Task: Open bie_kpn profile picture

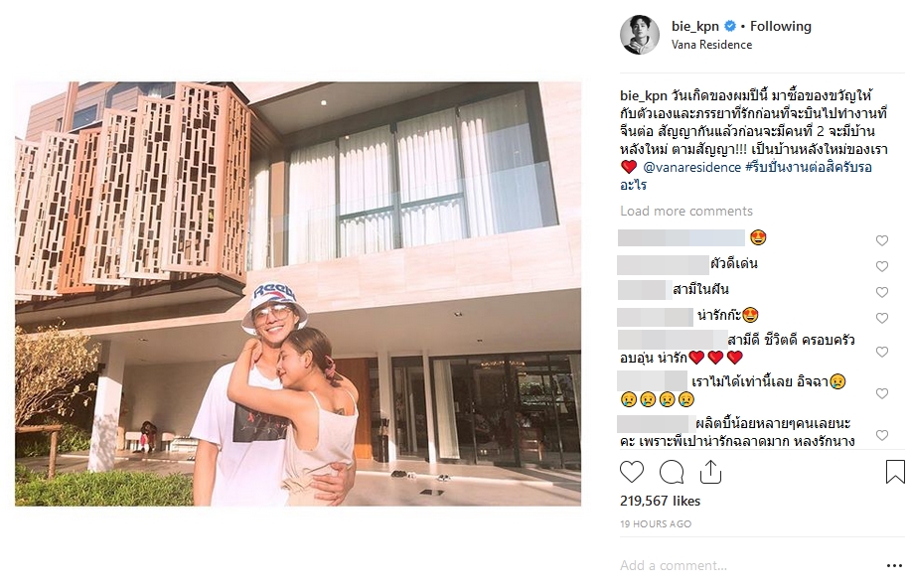Action: click(640, 35)
